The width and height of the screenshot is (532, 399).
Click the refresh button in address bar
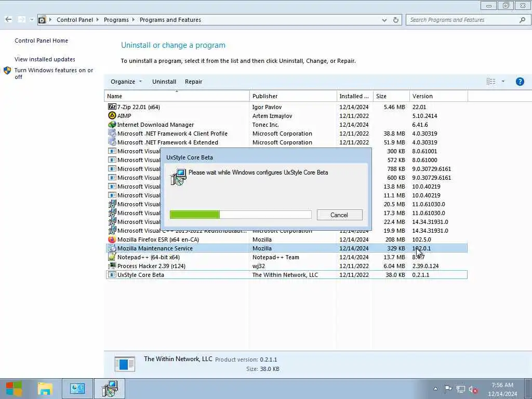pos(395,20)
